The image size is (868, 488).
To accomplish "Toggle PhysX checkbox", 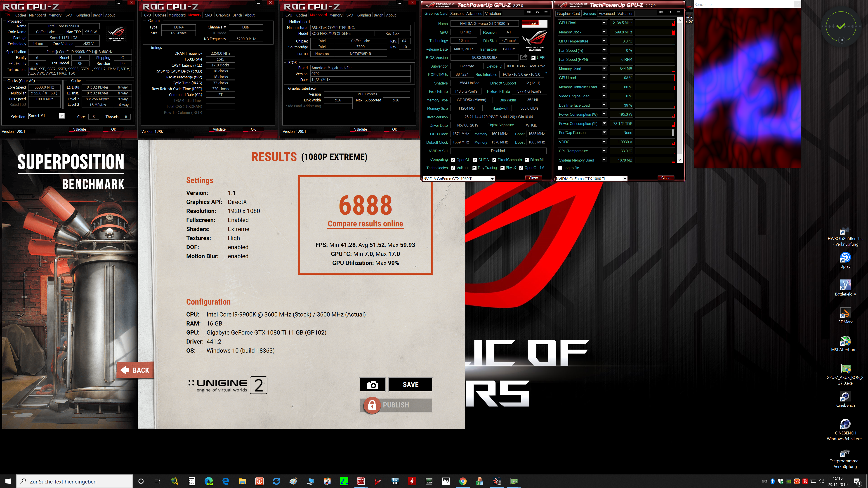I will point(502,168).
